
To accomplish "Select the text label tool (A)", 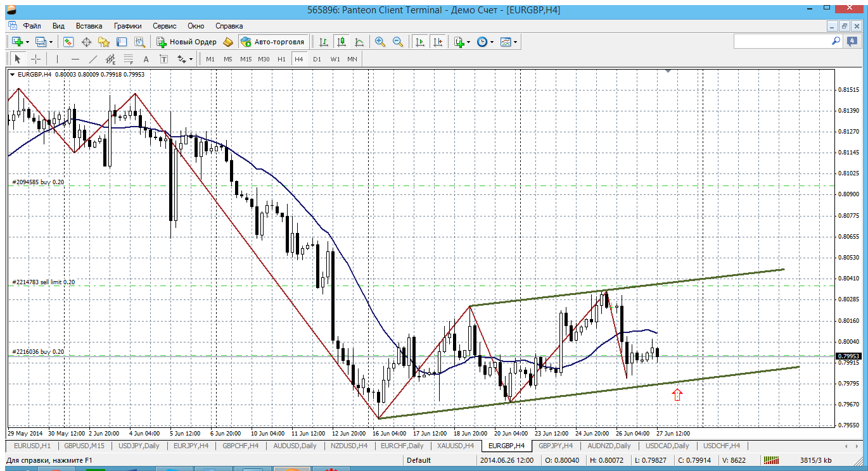I will click(146, 59).
